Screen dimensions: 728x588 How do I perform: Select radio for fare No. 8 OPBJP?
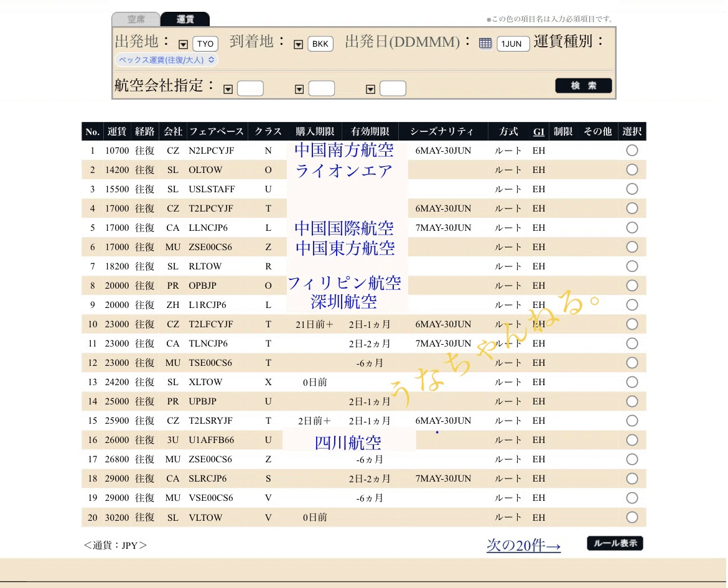(x=632, y=285)
